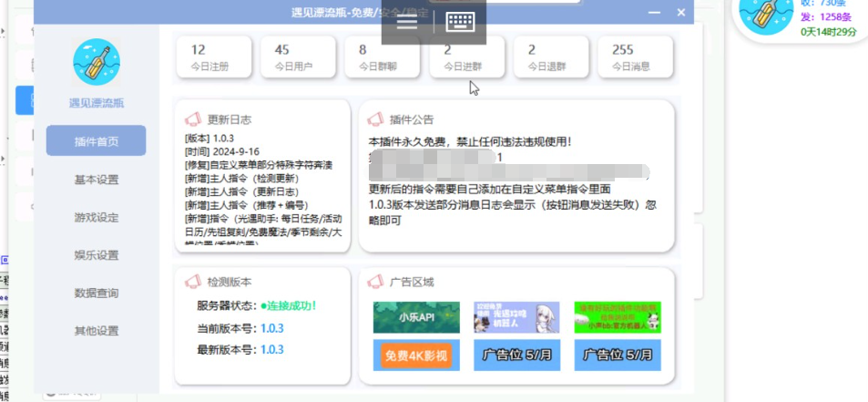Open 数据查询 page

pyautogui.click(x=97, y=293)
